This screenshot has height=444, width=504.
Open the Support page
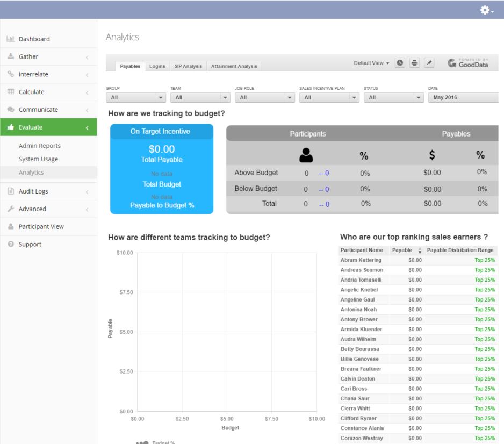(30, 244)
